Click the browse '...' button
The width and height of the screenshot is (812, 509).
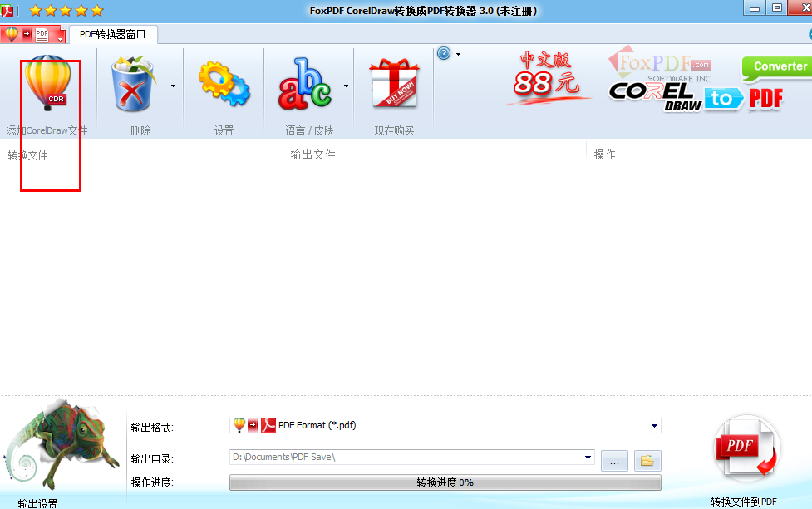click(x=614, y=460)
